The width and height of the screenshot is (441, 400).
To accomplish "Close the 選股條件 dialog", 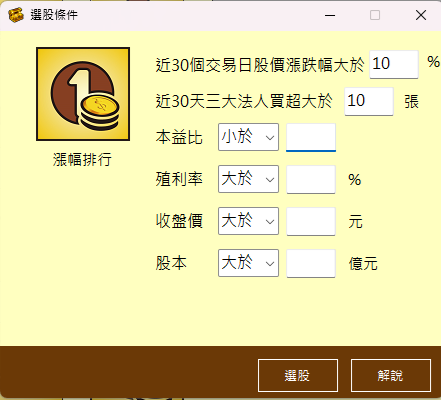I will [x=421, y=15].
